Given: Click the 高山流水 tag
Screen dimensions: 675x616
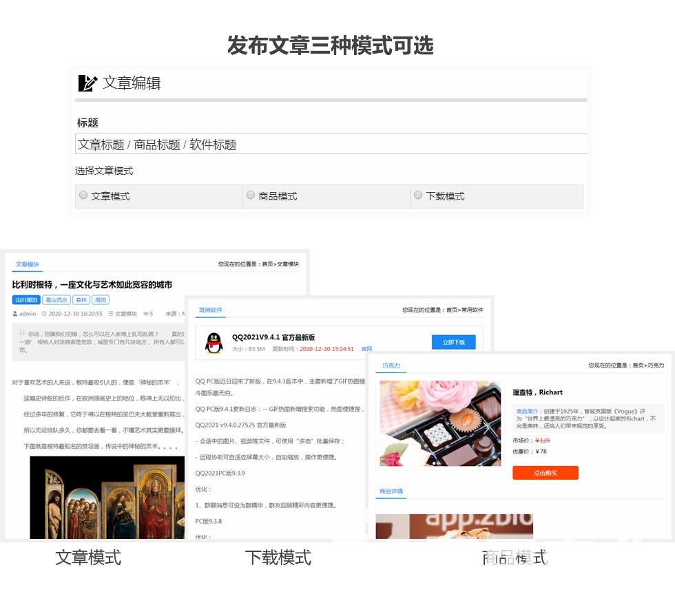Looking at the screenshot, I should [x=56, y=300].
